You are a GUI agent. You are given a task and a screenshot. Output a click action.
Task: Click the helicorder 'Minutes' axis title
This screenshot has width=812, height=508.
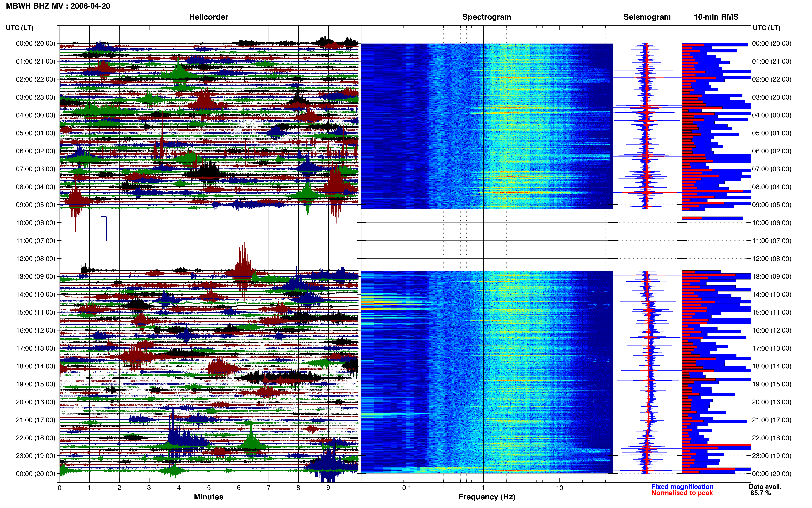click(209, 497)
